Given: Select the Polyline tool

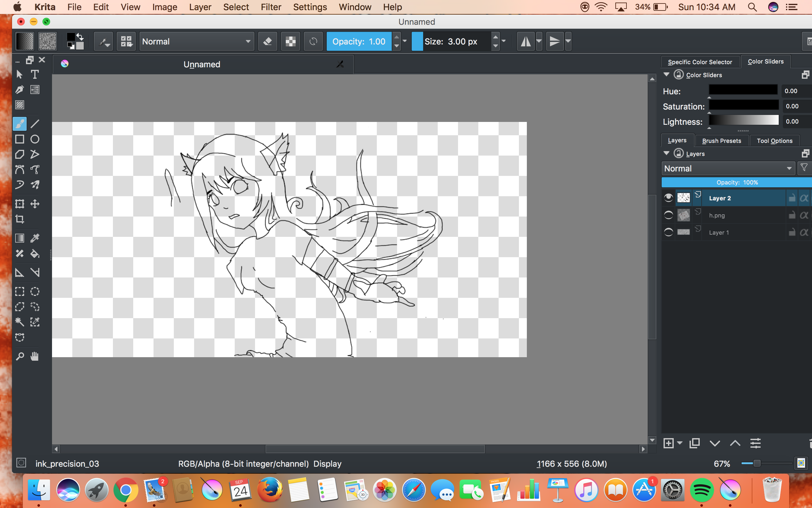Looking at the screenshot, I should [35, 155].
